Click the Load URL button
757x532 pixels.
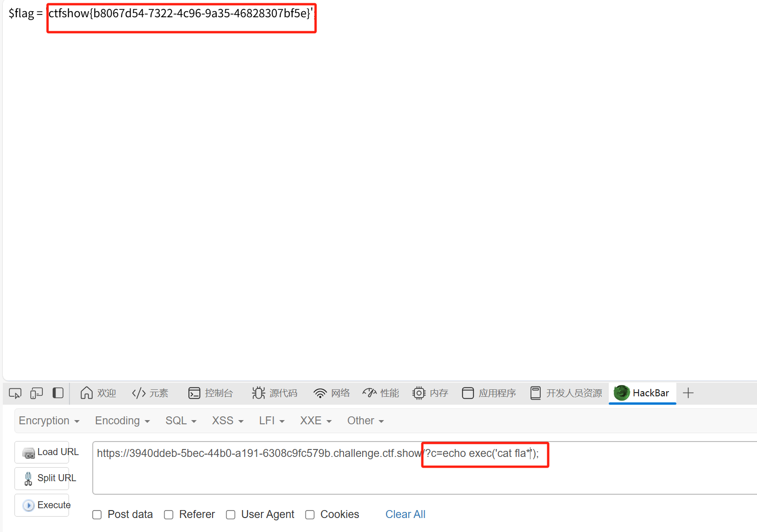click(42, 452)
